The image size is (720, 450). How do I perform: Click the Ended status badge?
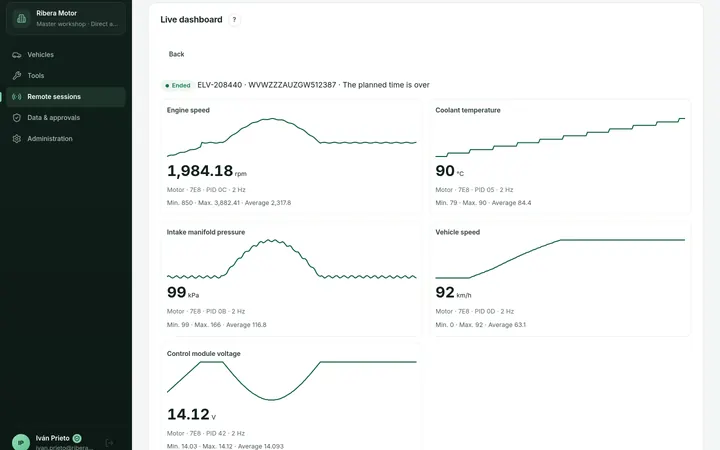coord(178,85)
